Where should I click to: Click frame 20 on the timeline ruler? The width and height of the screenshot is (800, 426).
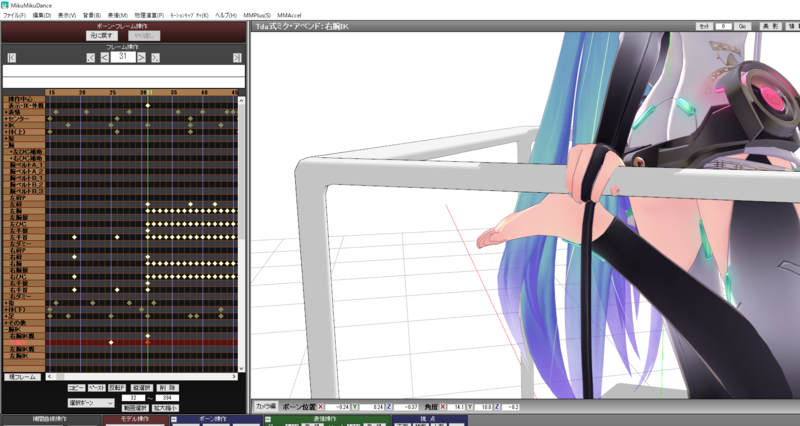pos(82,92)
